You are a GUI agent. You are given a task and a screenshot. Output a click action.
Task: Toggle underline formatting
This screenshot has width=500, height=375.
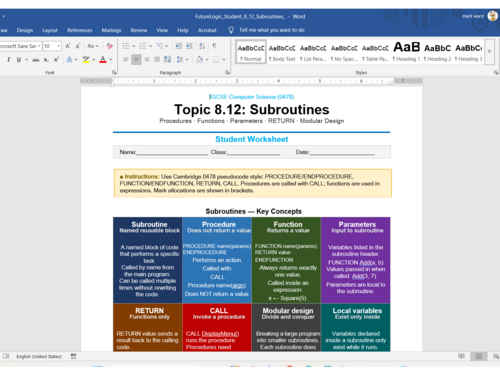click(x=18, y=60)
